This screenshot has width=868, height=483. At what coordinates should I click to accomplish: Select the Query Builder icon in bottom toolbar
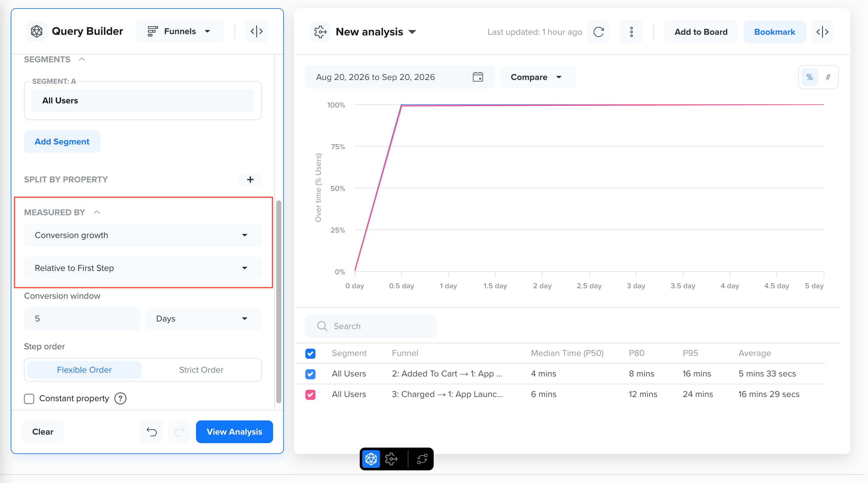click(371, 459)
